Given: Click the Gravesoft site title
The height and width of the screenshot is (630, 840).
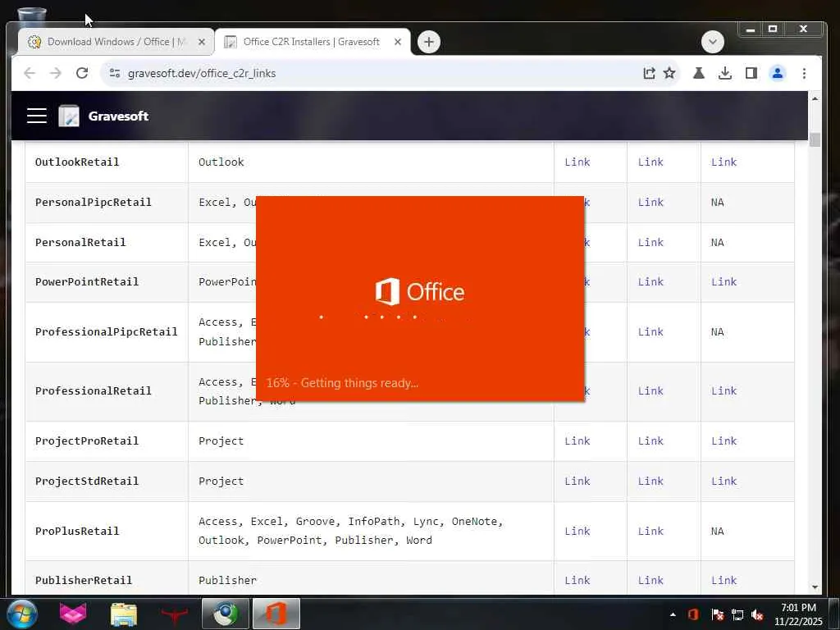Looking at the screenshot, I should [x=118, y=116].
